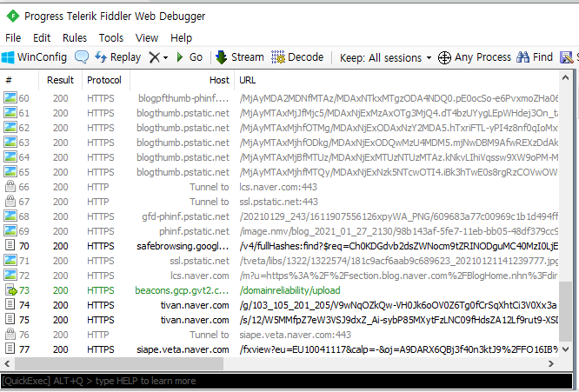Open the Edit menu
The image size is (579, 392).
42,37
